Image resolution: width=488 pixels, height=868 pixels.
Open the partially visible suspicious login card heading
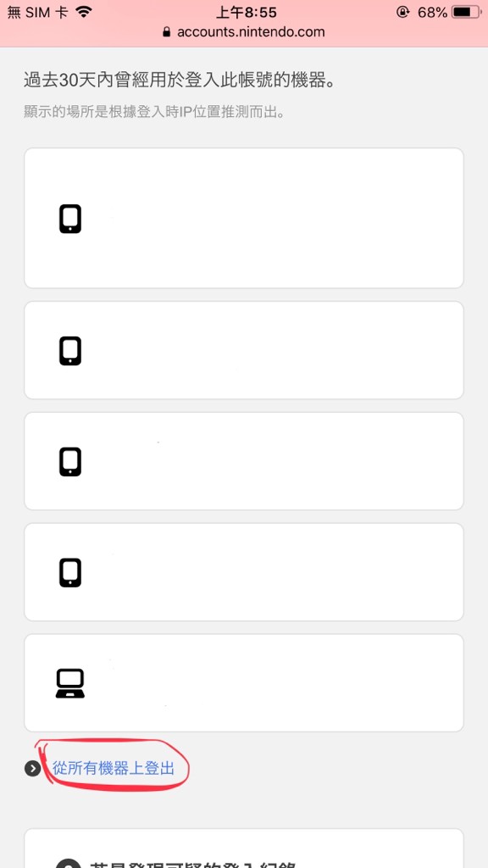[x=195, y=864]
